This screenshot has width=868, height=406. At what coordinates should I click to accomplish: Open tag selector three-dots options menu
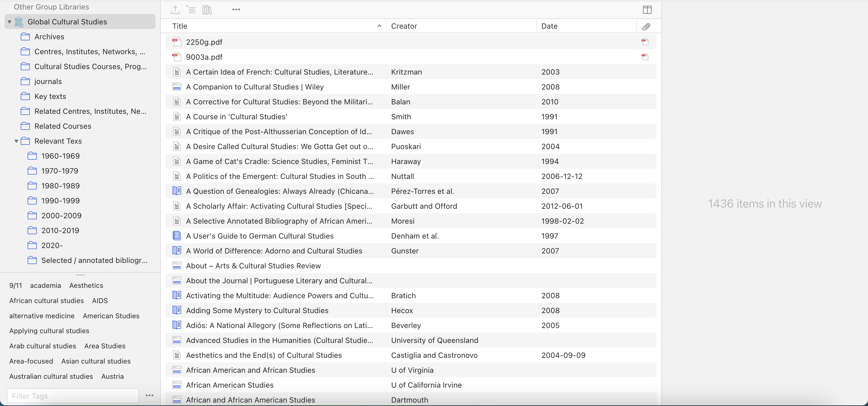149,396
